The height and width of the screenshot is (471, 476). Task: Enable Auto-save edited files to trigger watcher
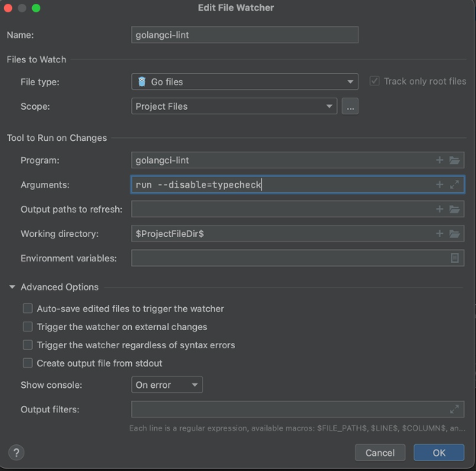coord(28,309)
